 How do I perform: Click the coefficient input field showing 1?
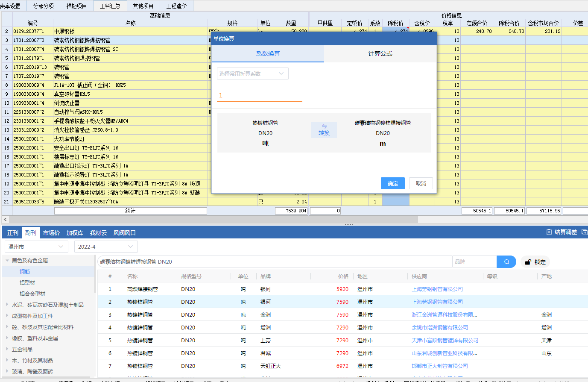(259, 95)
